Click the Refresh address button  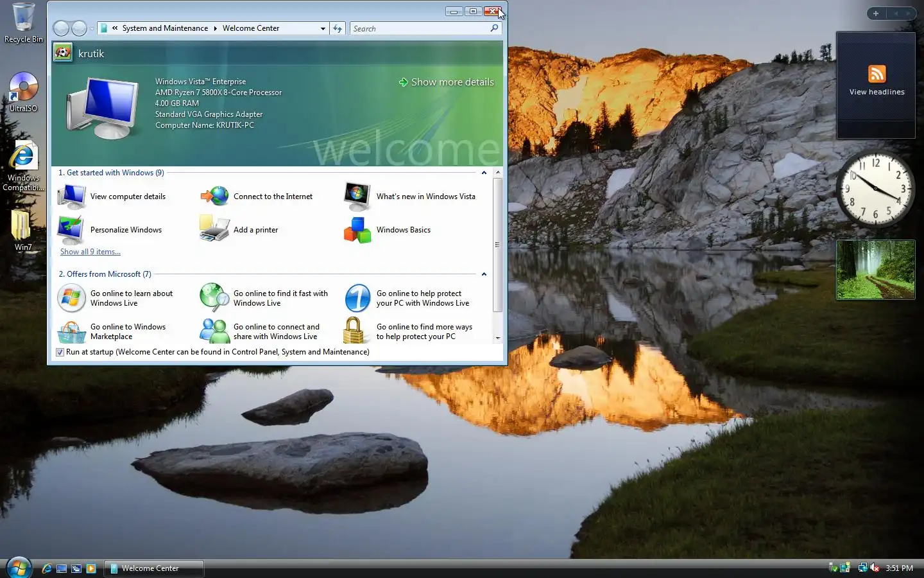pos(338,28)
